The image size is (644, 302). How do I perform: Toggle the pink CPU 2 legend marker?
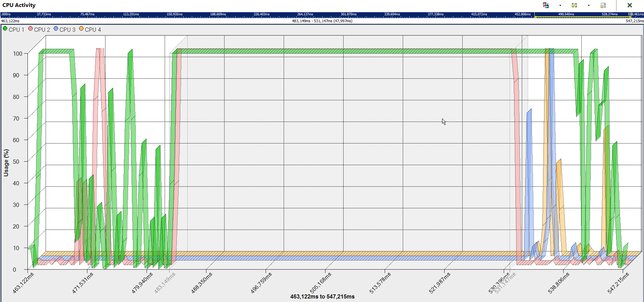tap(31, 29)
